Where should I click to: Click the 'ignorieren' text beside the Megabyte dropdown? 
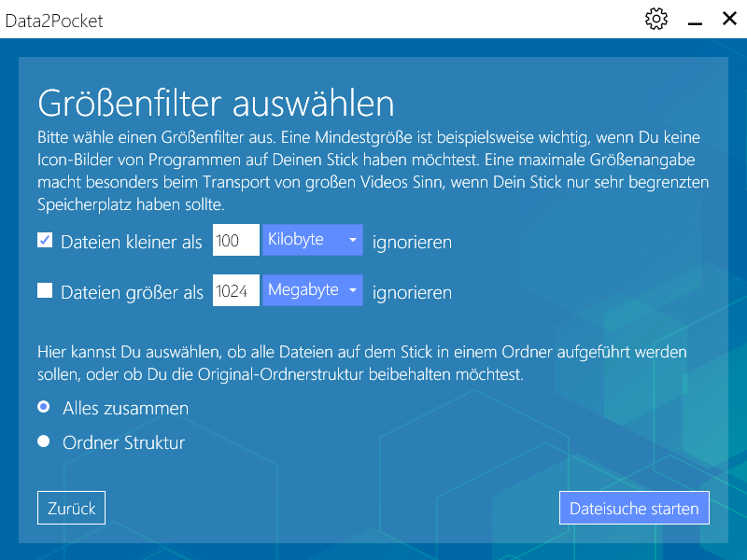tap(412, 292)
